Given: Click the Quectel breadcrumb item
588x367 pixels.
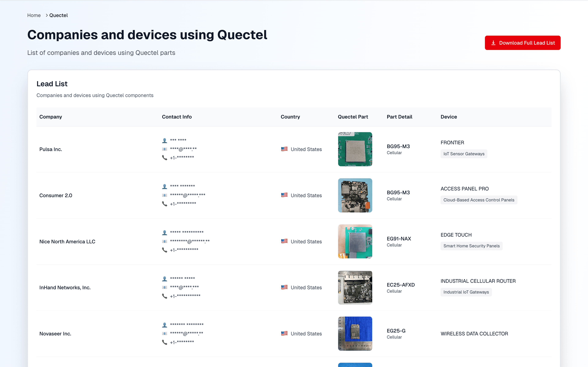Looking at the screenshot, I should point(58,15).
